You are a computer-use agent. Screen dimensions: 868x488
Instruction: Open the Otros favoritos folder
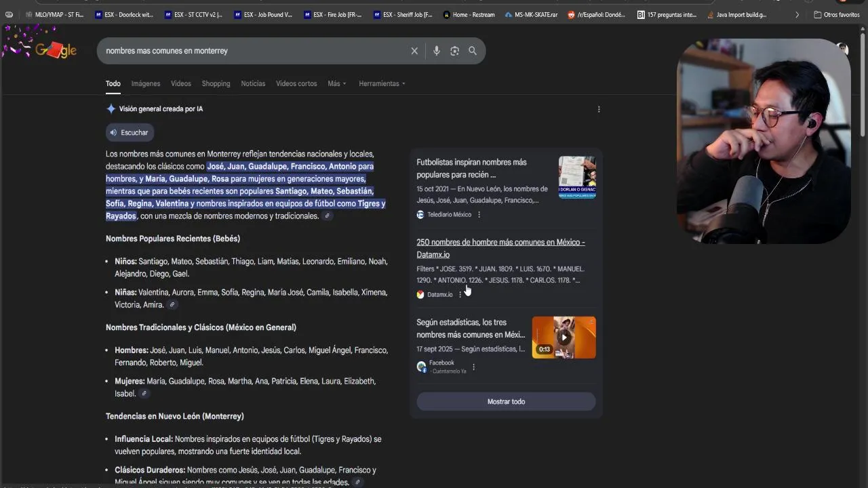837,14
